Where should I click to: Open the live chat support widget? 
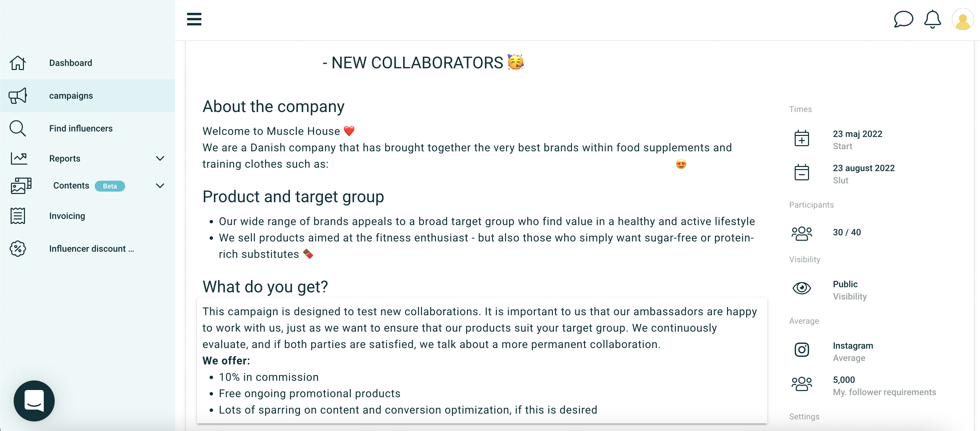click(x=34, y=401)
